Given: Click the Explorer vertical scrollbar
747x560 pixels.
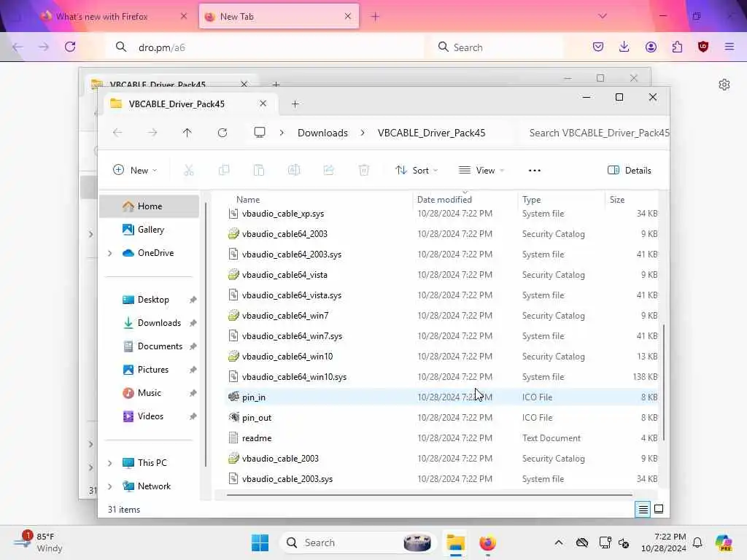Looking at the screenshot, I should (x=663, y=381).
